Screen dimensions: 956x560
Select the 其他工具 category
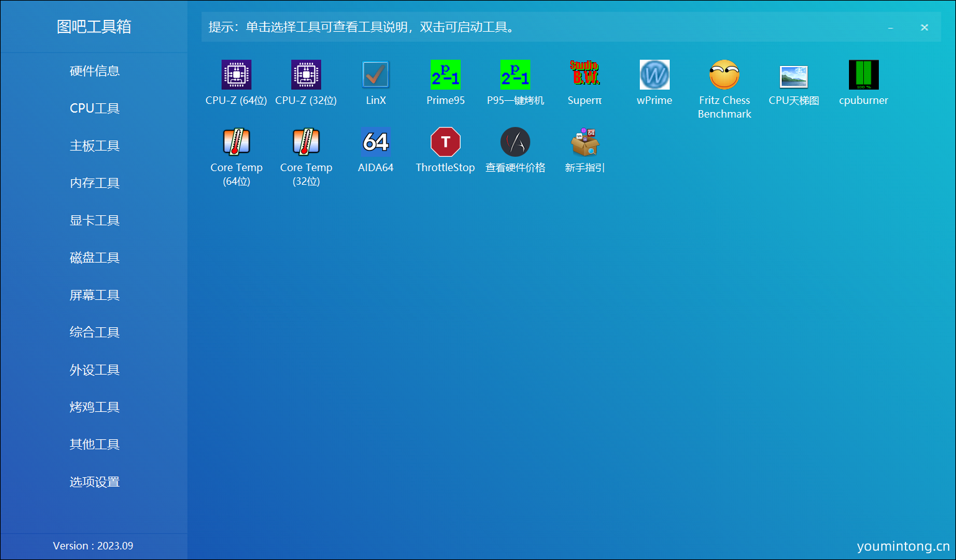(94, 444)
